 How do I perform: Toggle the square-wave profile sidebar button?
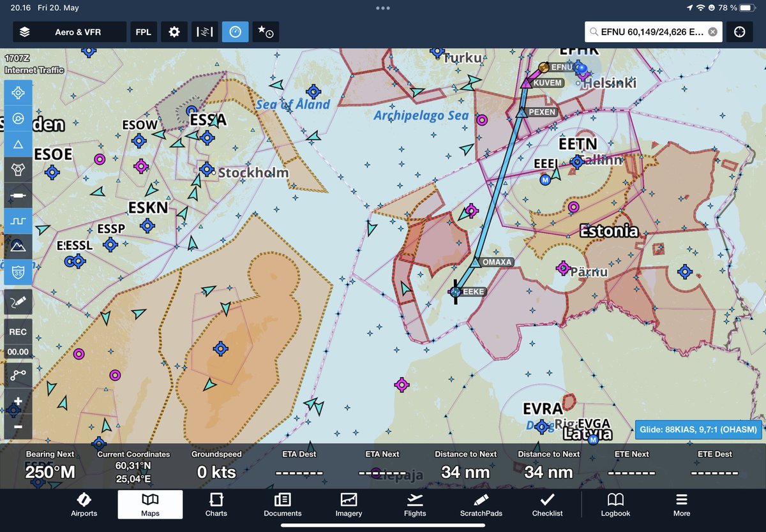click(18, 221)
